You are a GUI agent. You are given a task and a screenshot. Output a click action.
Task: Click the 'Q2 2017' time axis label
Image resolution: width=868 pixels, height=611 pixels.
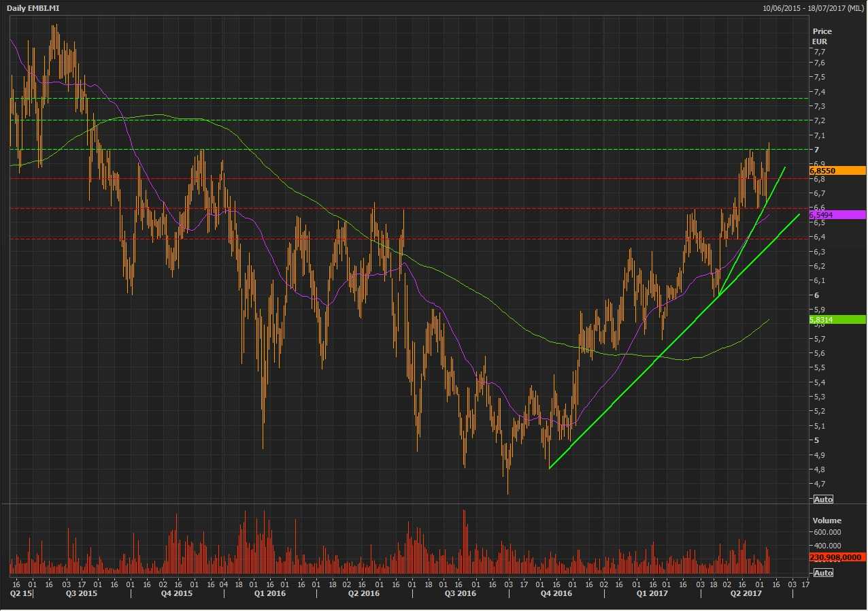[x=746, y=593]
